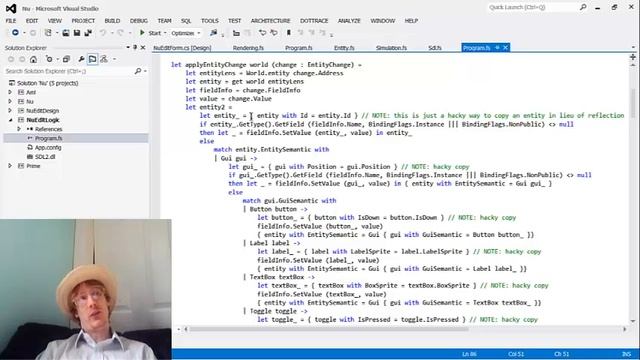Screen dimensions: 640x360
Task: Open the Solution Explorer window options dropdown
Action: 128,47
